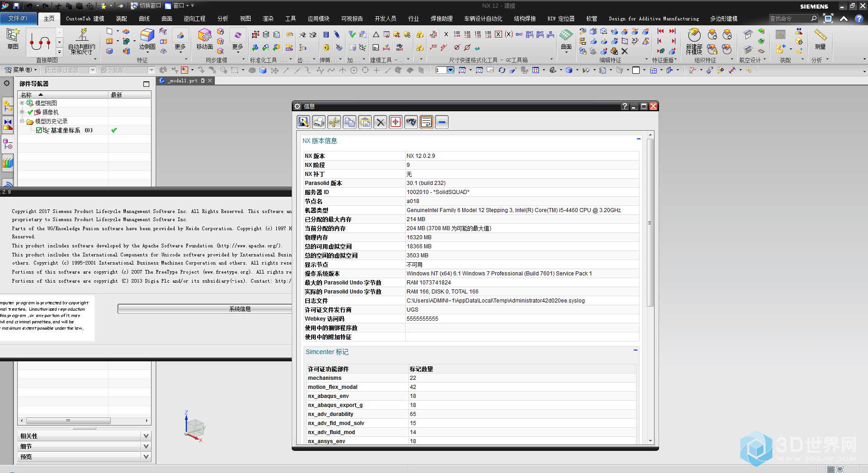The height and width of the screenshot is (473, 868).
Task: Click the background color white swatch
Action: coord(636,70)
